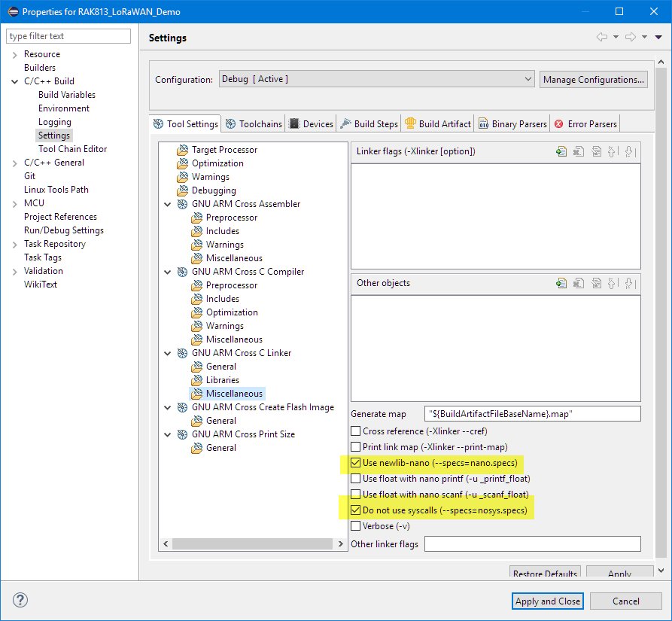The height and width of the screenshot is (621, 672).
Task: Click the edit icon in Linker flags
Action: click(x=596, y=151)
